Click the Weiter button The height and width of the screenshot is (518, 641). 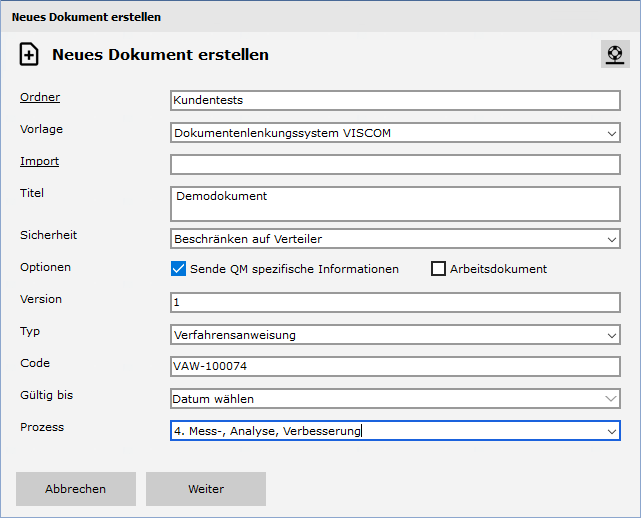tap(206, 489)
